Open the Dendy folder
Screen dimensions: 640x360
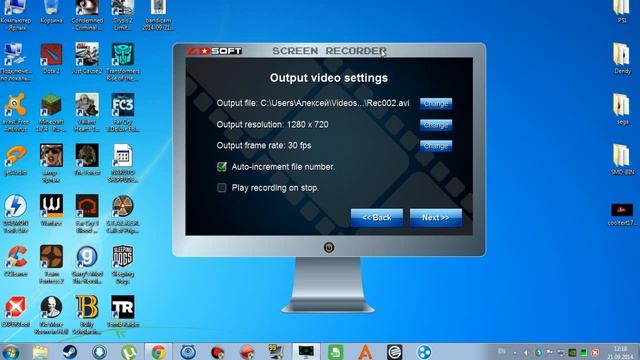click(x=622, y=58)
